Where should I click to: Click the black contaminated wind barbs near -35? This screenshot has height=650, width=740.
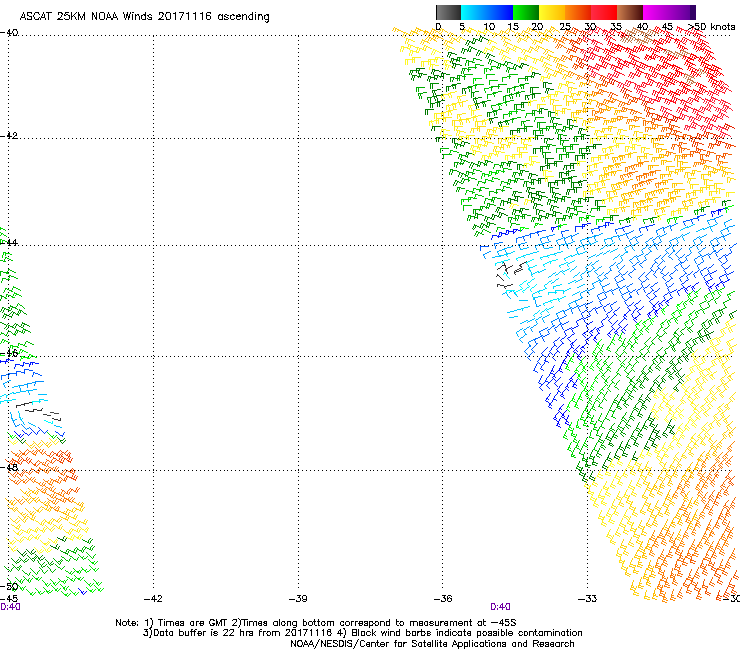tap(511, 274)
